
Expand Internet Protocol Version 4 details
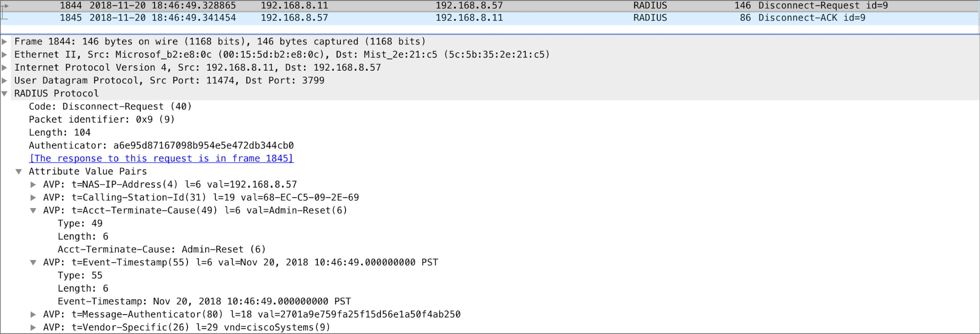(4, 68)
